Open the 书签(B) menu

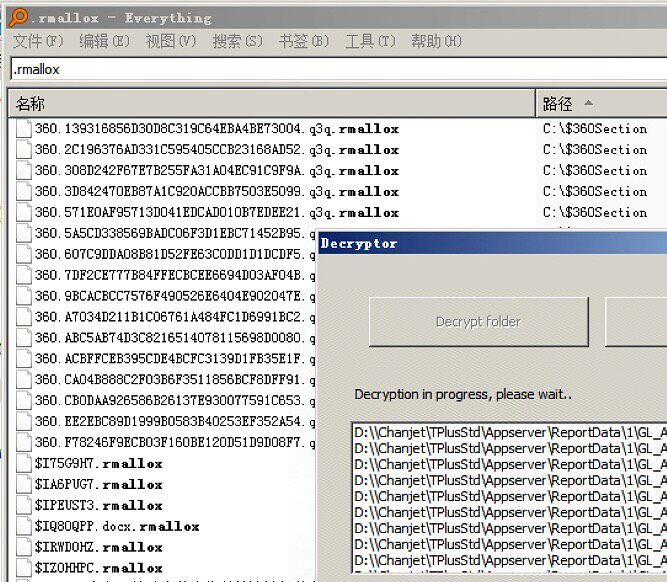coord(304,41)
